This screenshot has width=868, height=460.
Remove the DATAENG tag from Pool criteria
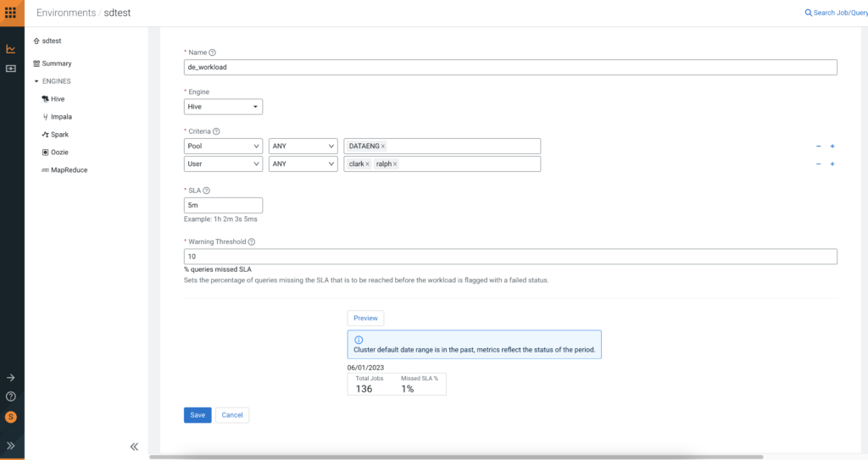(x=383, y=147)
